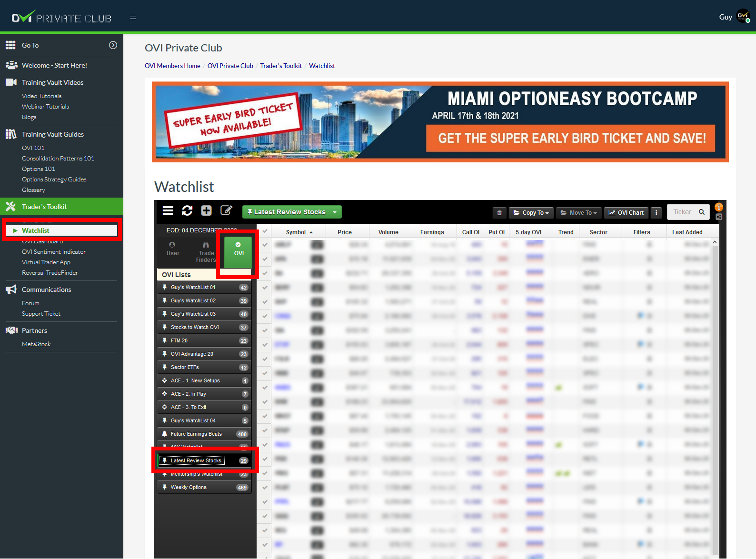Click the OVI Chart button
The image size is (756, 559).
coord(626,212)
